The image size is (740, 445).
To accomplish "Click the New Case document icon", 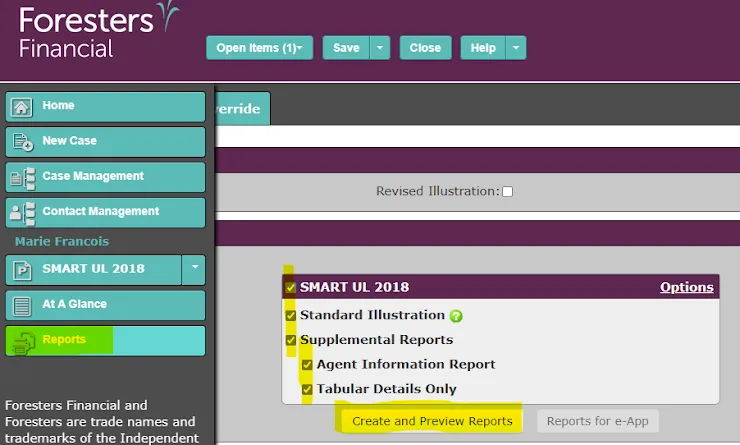I will point(23,142).
